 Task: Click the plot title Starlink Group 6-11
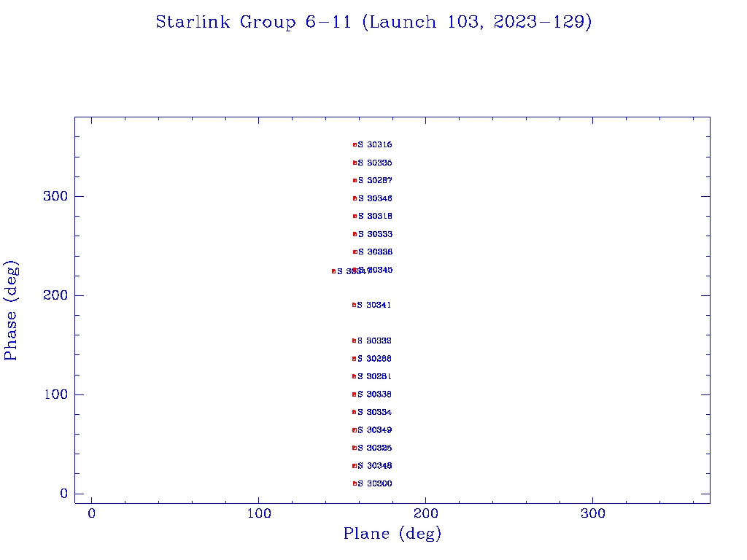[373, 22]
